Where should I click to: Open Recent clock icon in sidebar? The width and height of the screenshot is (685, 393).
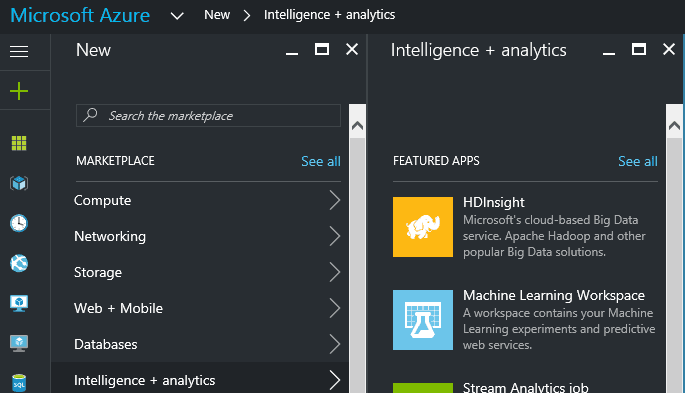(x=19, y=223)
